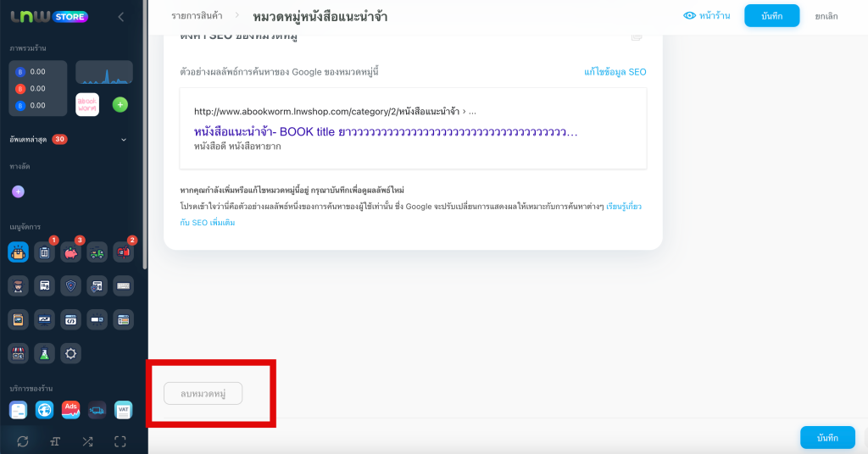Open the shipping truck icon

[x=97, y=252]
